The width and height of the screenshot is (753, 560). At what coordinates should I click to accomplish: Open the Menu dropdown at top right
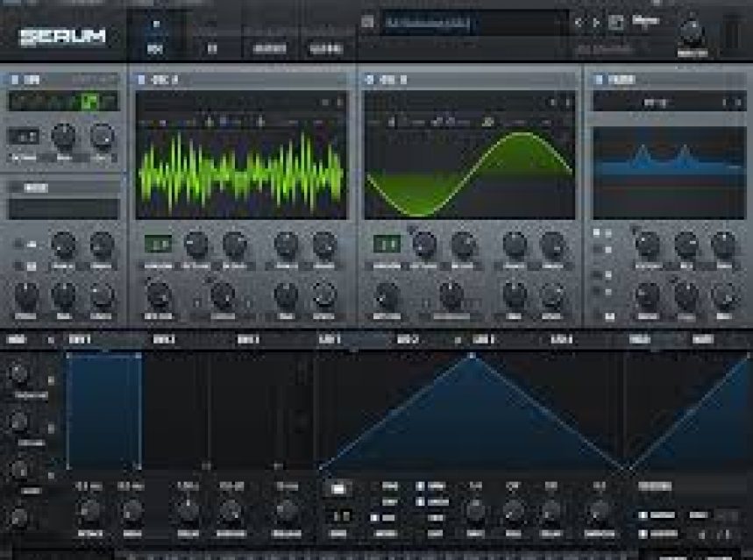click(x=645, y=21)
